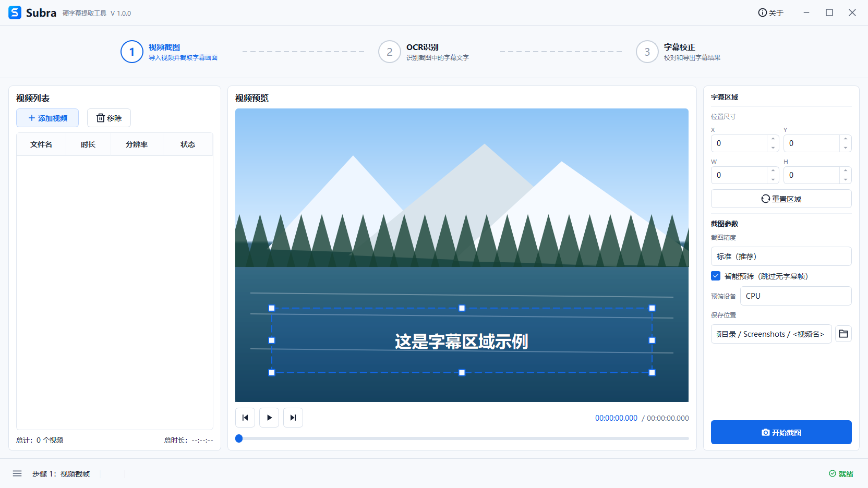Toggle the 智能预筛 checkbox

(x=716, y=276)
